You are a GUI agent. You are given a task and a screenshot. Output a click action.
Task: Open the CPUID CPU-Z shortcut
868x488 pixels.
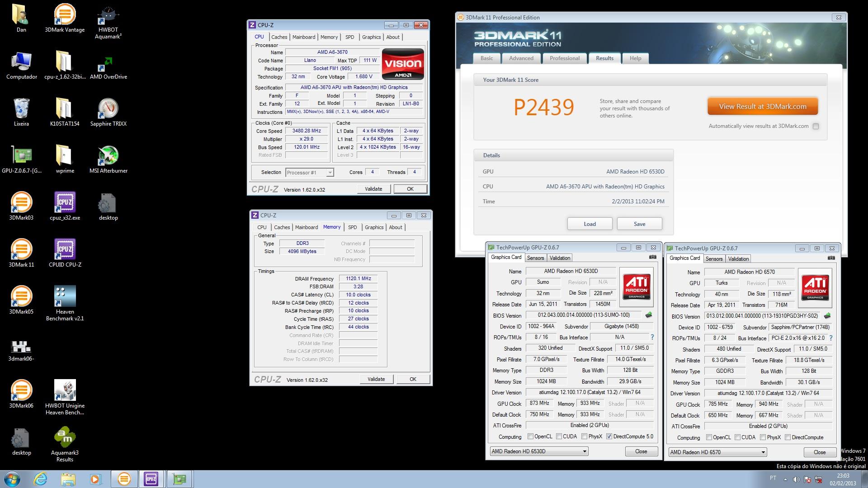[x=65, y=253]
